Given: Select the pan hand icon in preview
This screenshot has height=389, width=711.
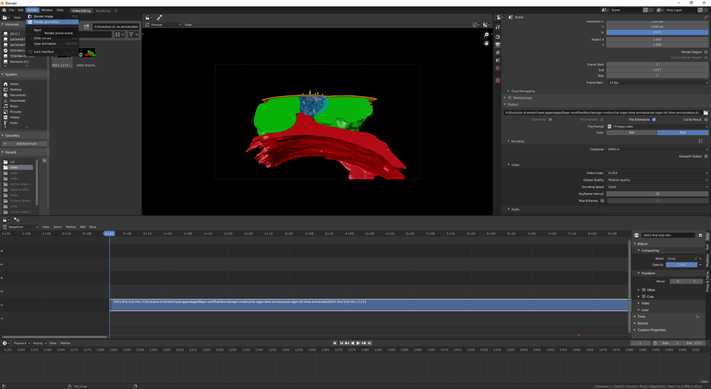Looking at the screenshot, I should (487, 44).
